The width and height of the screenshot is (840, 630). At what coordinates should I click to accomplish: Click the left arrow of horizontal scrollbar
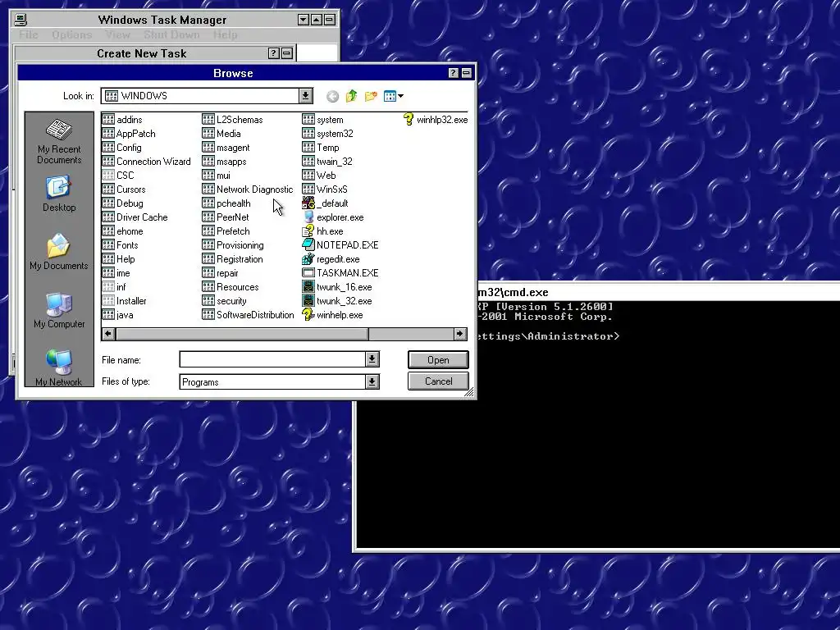click(108, 334)
